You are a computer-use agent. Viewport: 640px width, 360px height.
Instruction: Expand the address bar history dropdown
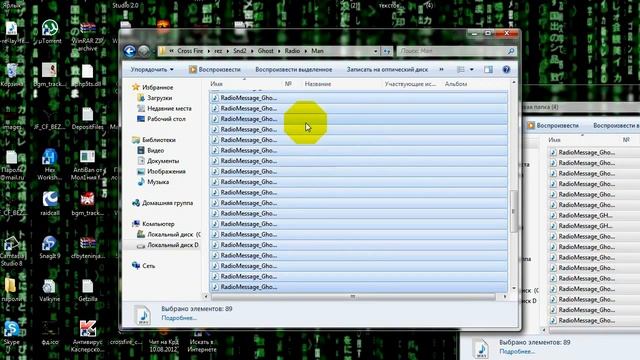[375, 51]
